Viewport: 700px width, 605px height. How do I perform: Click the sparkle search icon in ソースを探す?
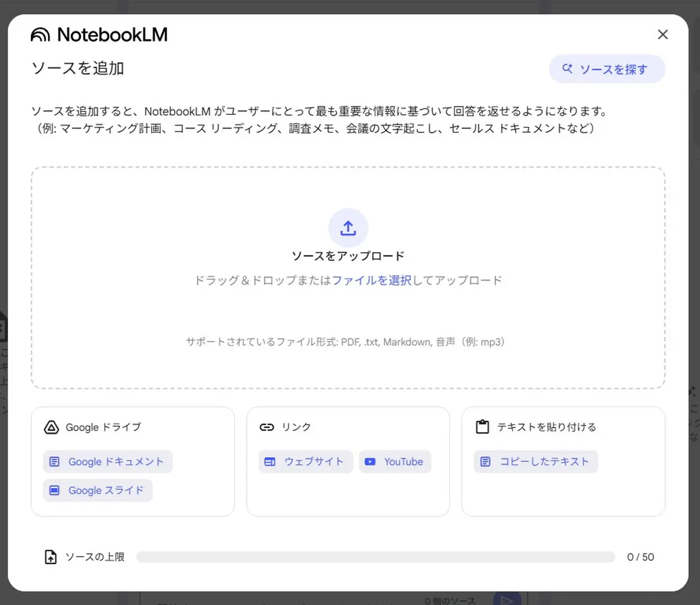pos(568,69)
